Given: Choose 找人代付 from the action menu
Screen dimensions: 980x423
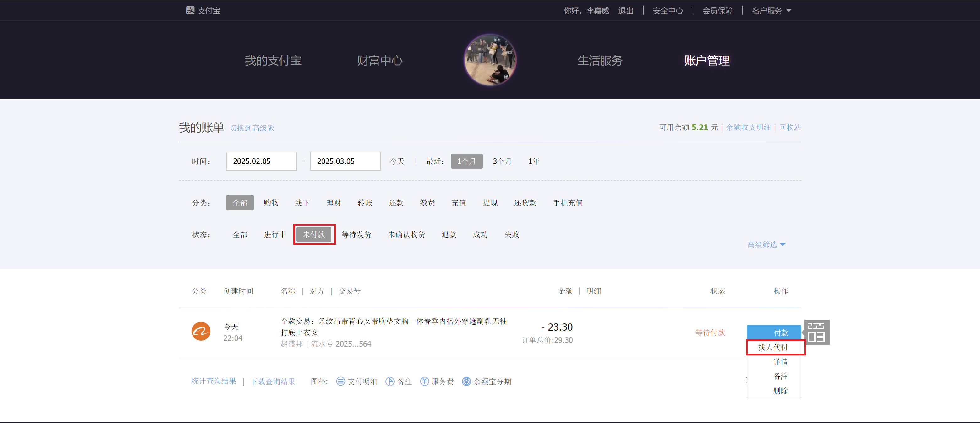Looking at the screenshot, I should (773, 347).
